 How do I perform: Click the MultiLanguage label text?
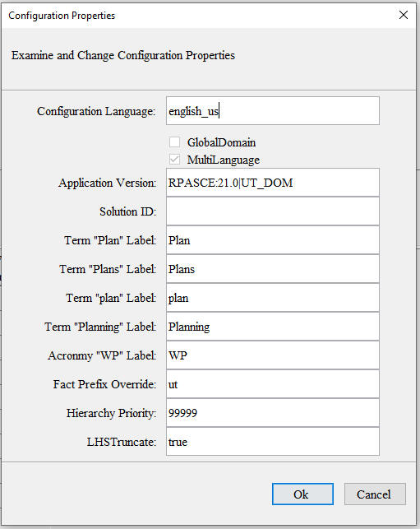224,160
